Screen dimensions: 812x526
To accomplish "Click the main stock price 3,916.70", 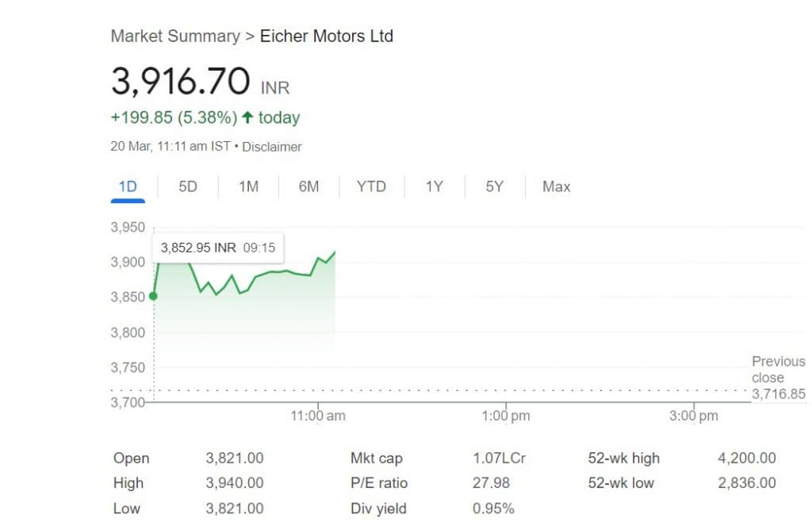I will click(x=181, y=82).
